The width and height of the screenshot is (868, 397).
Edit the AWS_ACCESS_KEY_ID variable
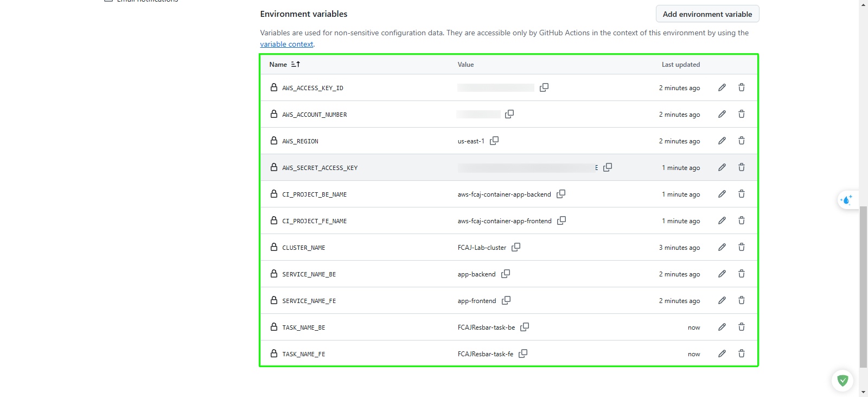tap(722, 87)
